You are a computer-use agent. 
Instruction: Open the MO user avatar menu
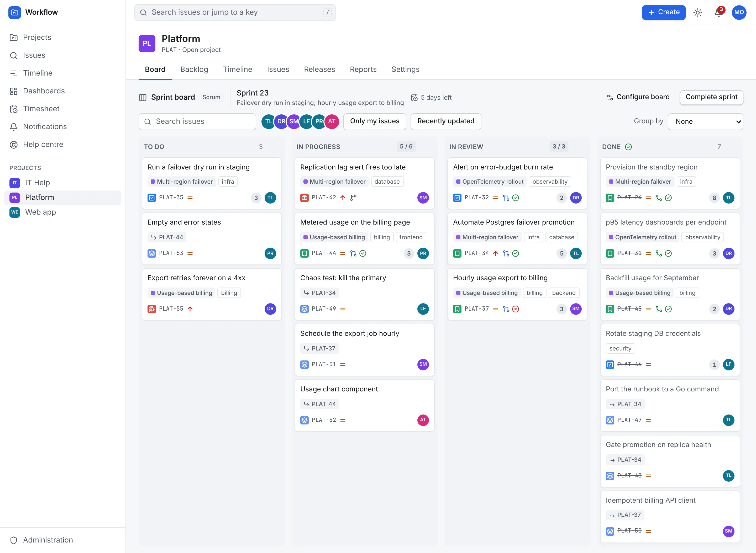(x=739, y=12)
